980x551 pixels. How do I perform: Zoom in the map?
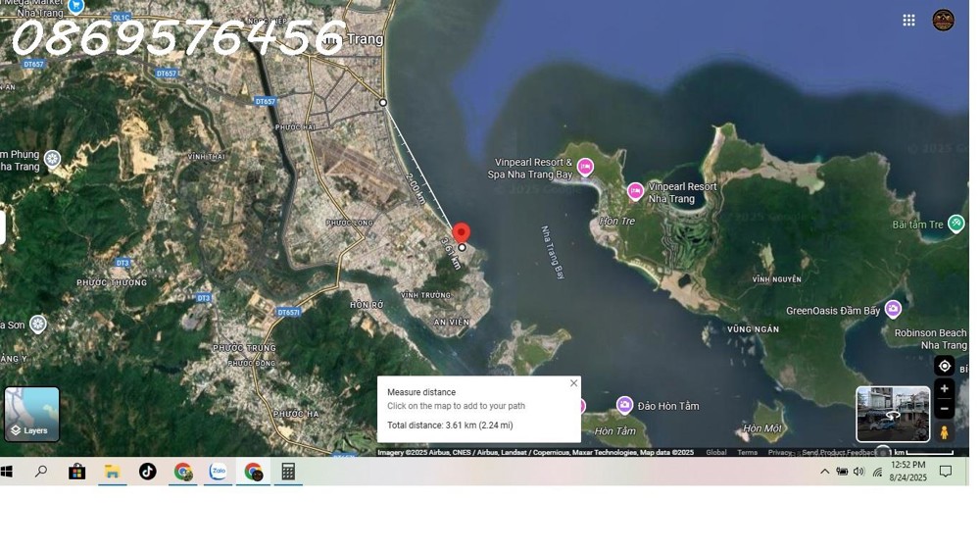coord(945,388)
